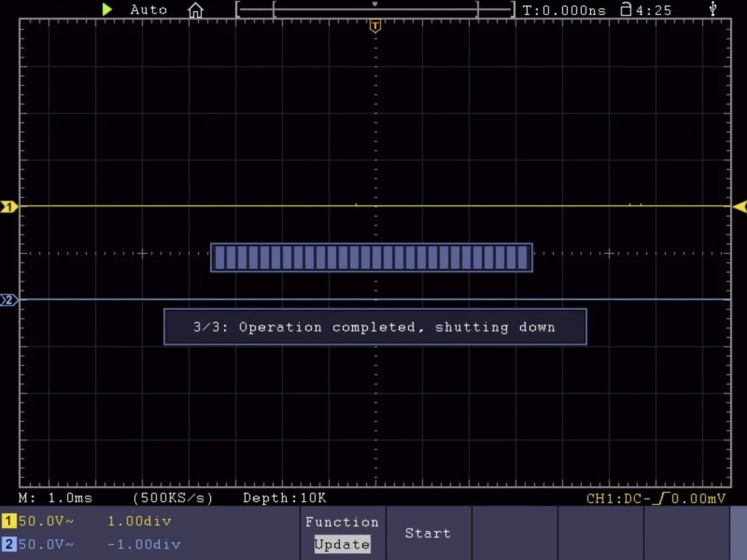747x560 pixels.
Task: Click the trigger level arrow on right edge
Action: click(x=740, y=206)
